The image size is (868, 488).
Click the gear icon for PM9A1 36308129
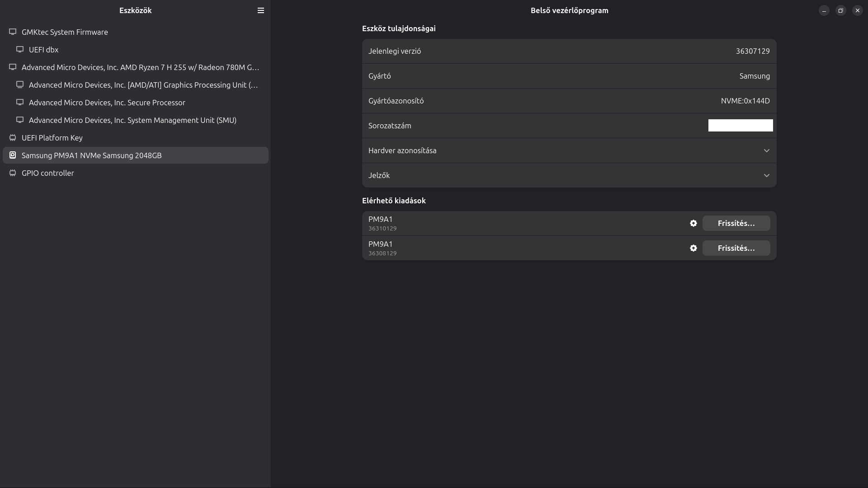[693, 248]
